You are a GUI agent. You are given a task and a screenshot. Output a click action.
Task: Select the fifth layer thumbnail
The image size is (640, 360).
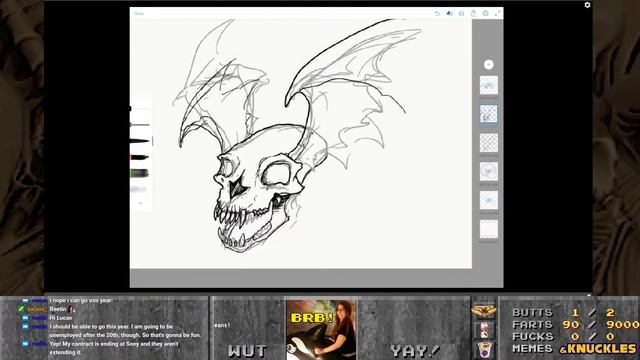(489, 200)
